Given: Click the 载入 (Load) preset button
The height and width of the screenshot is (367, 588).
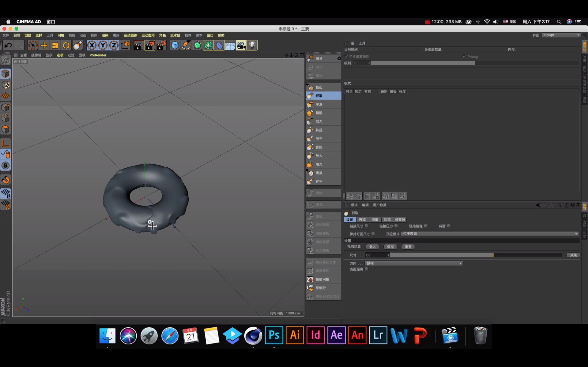Looking at the screenshot, I should [x=372, y=247].
